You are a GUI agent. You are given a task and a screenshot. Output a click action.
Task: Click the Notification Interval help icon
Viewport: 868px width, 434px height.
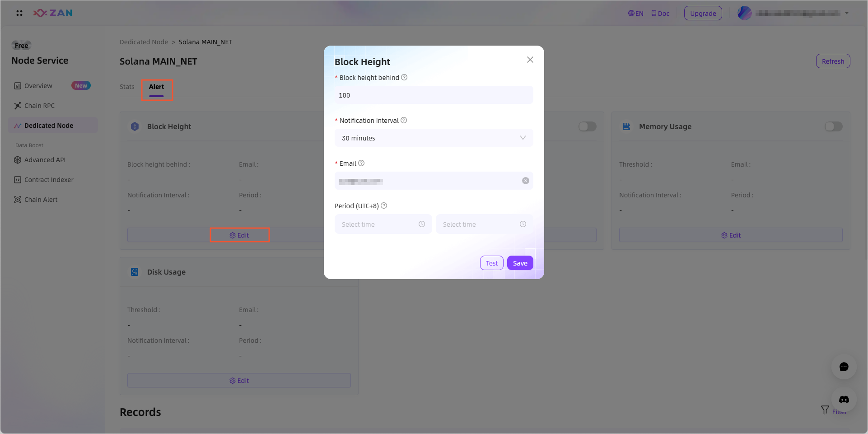pos(404,120)
